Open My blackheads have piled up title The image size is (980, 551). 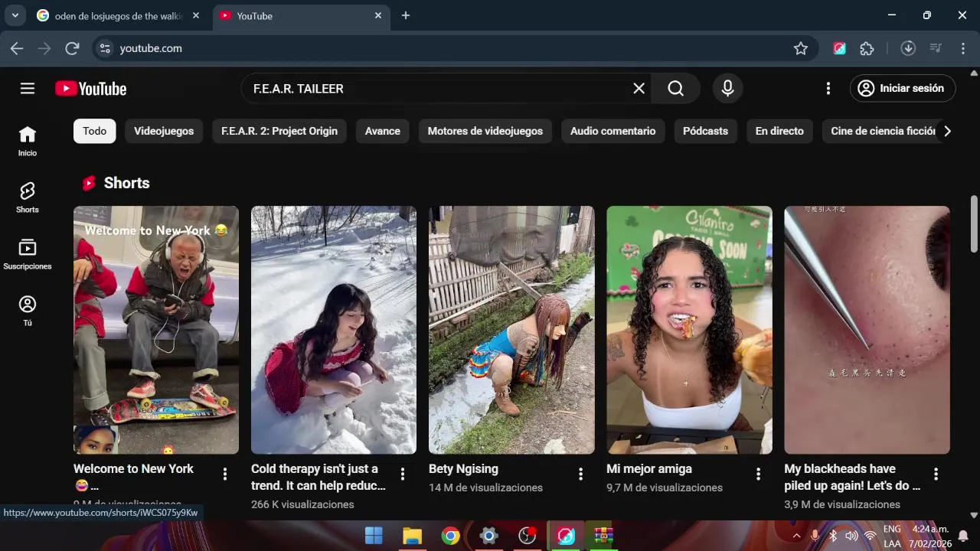[x=852, y=477]
